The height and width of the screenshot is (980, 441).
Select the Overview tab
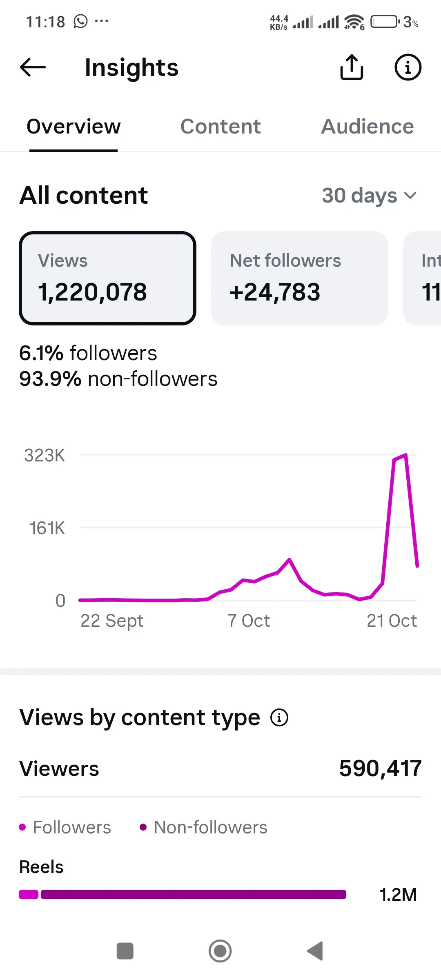click(73, 127)
